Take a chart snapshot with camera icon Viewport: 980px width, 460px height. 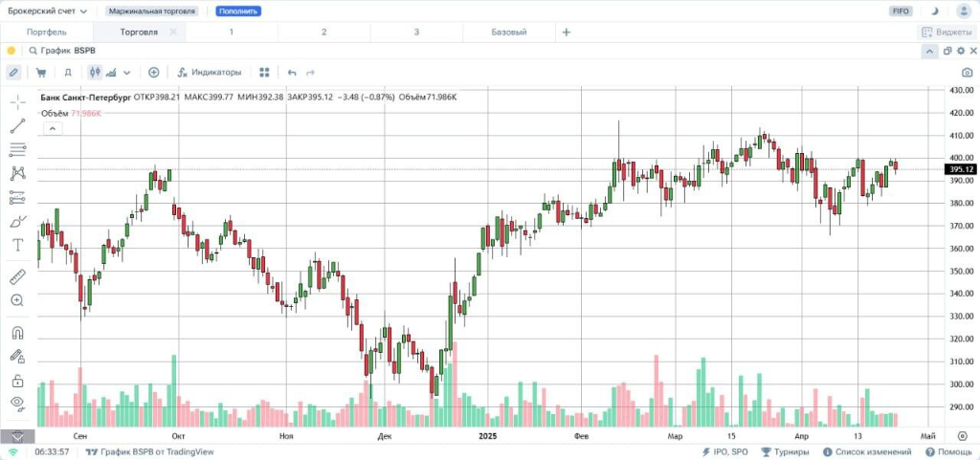(x=967, y=72)
